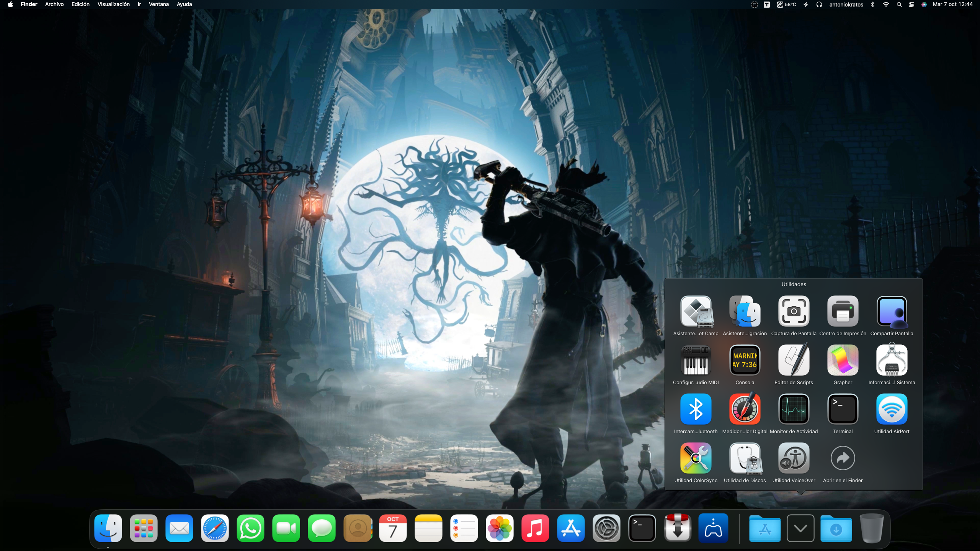Viewport: 980px width, 551px height.
Task: Expand the chevron stack in Dock
Action: click(800, 528)
